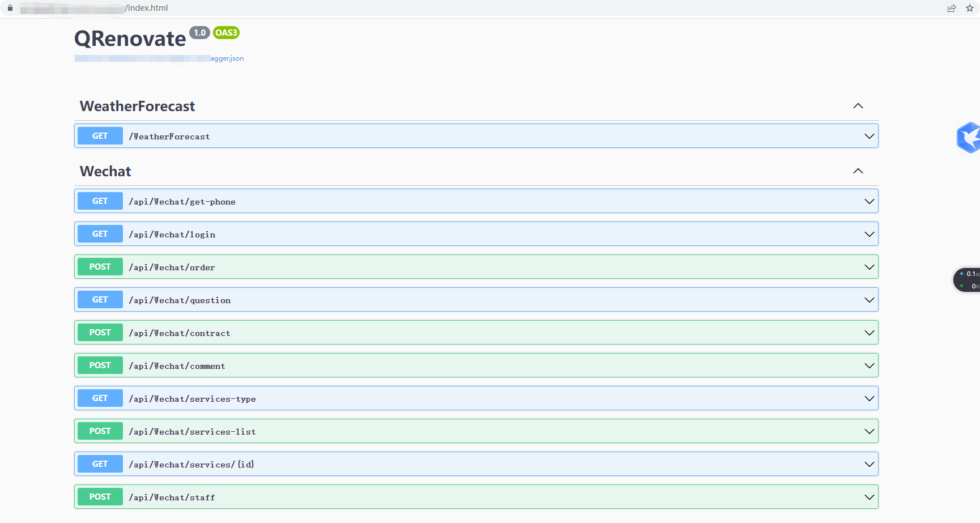
Task: Expand the staff endpoint arrow
Action: [x=870, y=497]
